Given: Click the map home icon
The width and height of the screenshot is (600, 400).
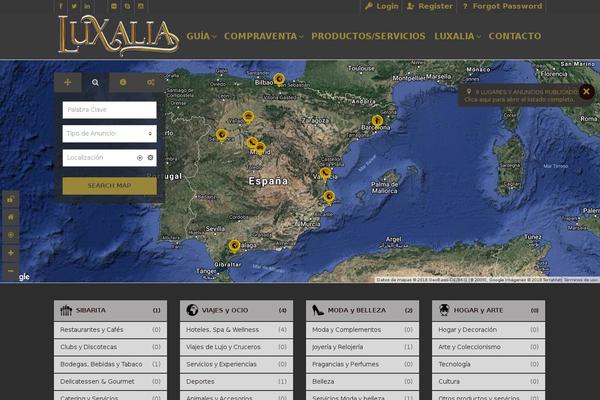Looking at the screenshot, I should tap(11, 217).
